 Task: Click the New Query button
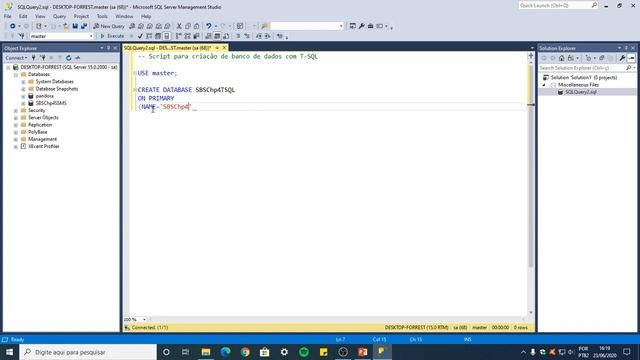pos(109,26)
